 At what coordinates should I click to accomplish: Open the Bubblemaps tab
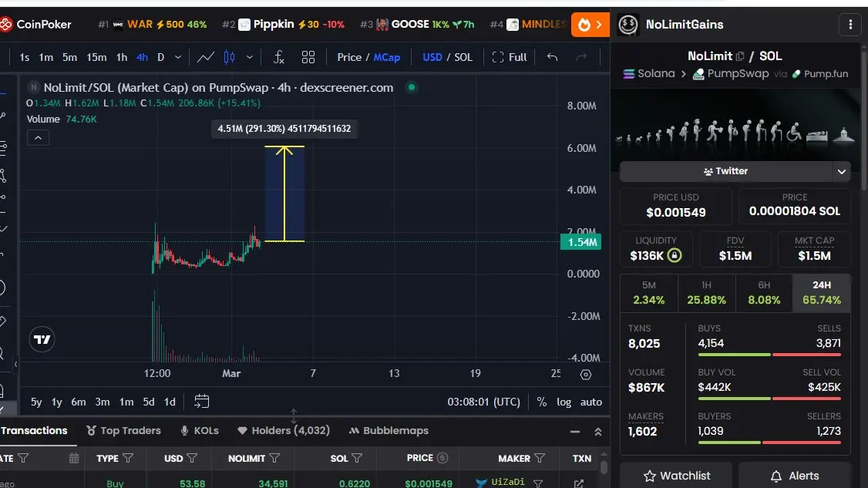pyautogui.click(x=389, y=430)
